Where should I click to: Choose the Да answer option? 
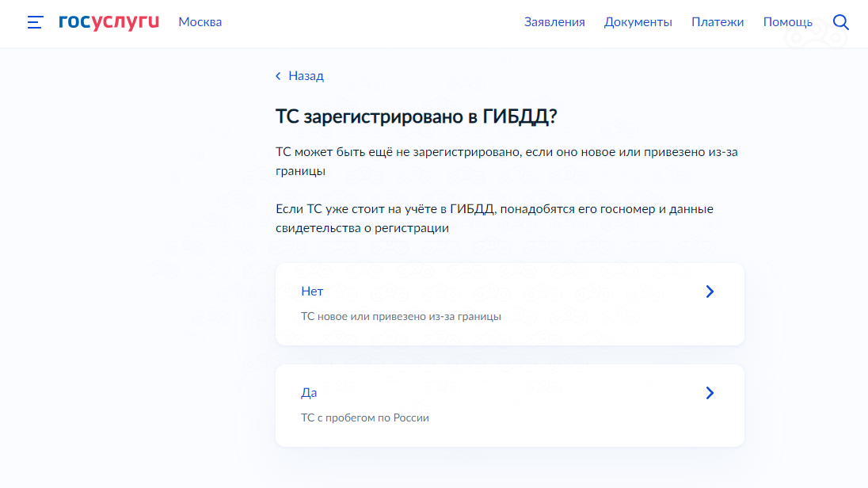click(309, 393)
